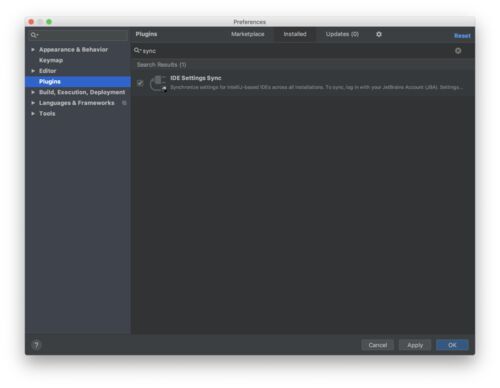Open the plugins gear settings menu

(379, 34)
